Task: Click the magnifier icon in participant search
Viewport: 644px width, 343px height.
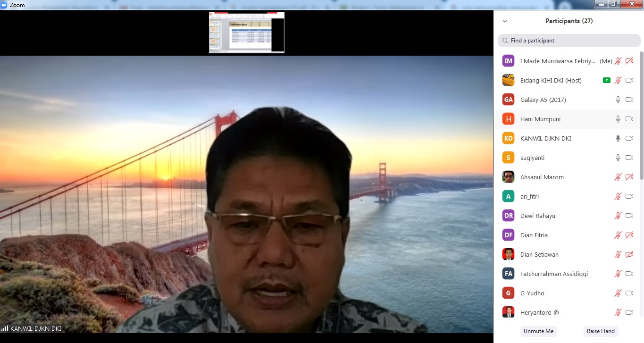Action: pos(505,41)
